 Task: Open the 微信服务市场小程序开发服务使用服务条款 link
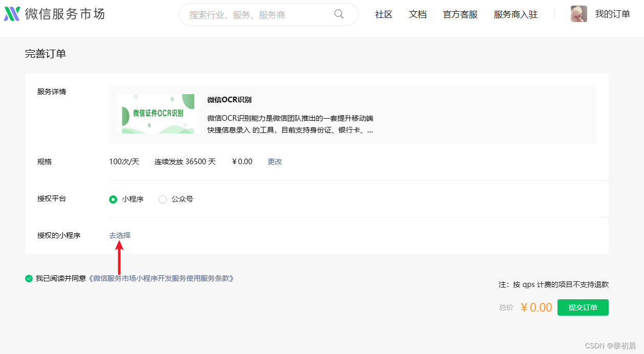click(161, 279)
